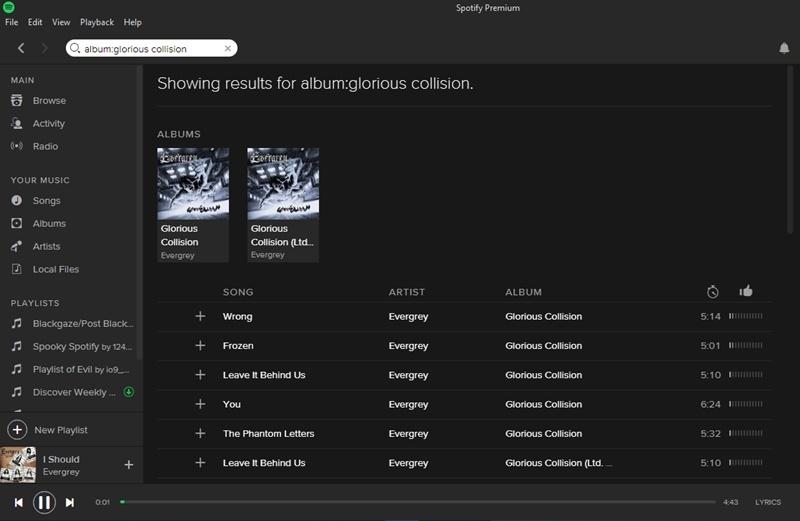Go to Albums under Your Music
800x521 pixels.
pos(49,224)
